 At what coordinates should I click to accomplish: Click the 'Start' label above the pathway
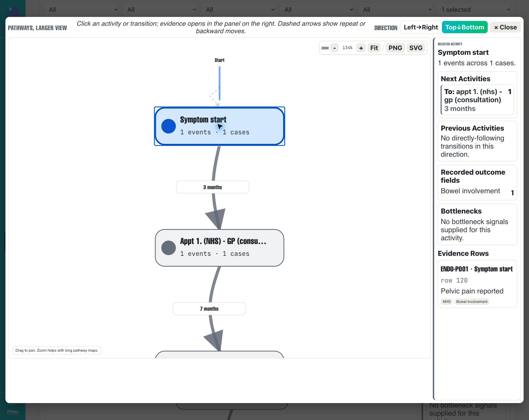tap(219, 60)
